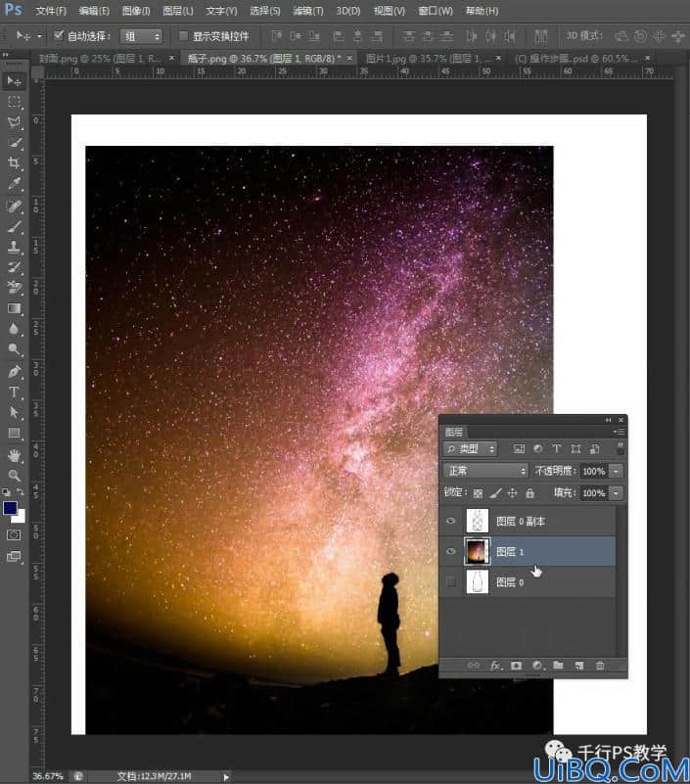
Task: Open the 文件(F) menu
Action: coord(51,11)
